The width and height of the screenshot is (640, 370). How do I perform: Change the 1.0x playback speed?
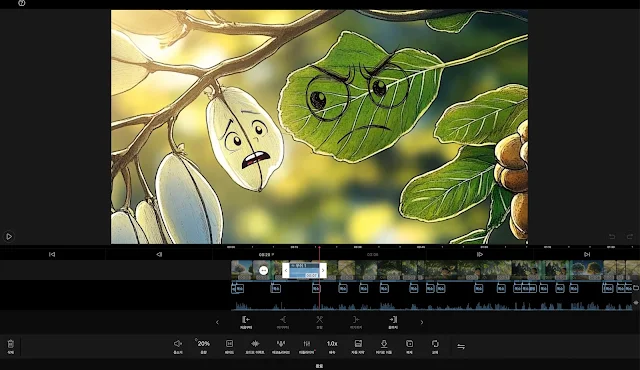click(x=332, y=346)
